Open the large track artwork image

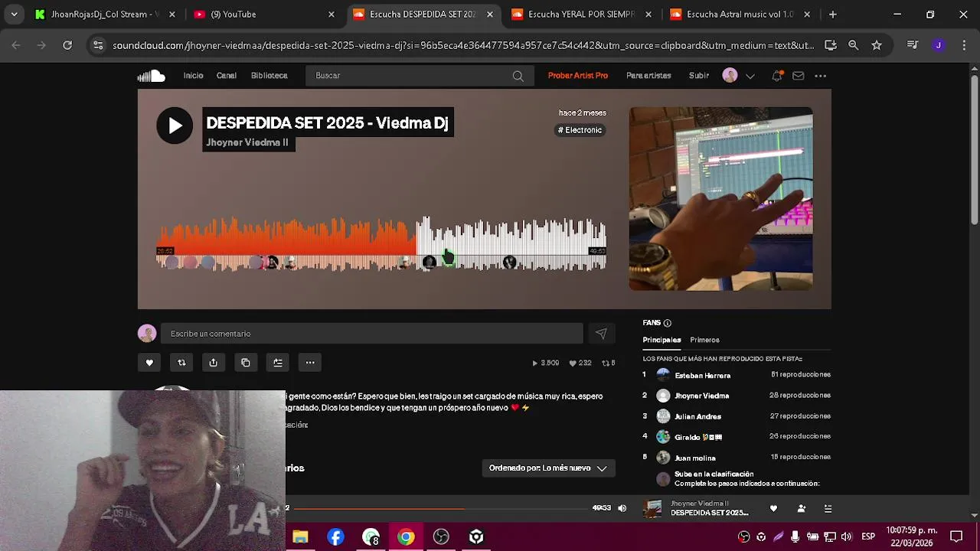[721, 199]
